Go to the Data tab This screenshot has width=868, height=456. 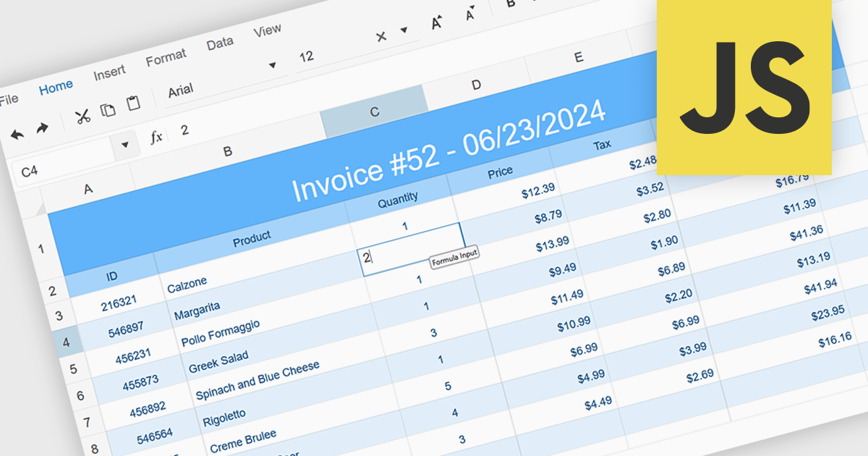220,43
